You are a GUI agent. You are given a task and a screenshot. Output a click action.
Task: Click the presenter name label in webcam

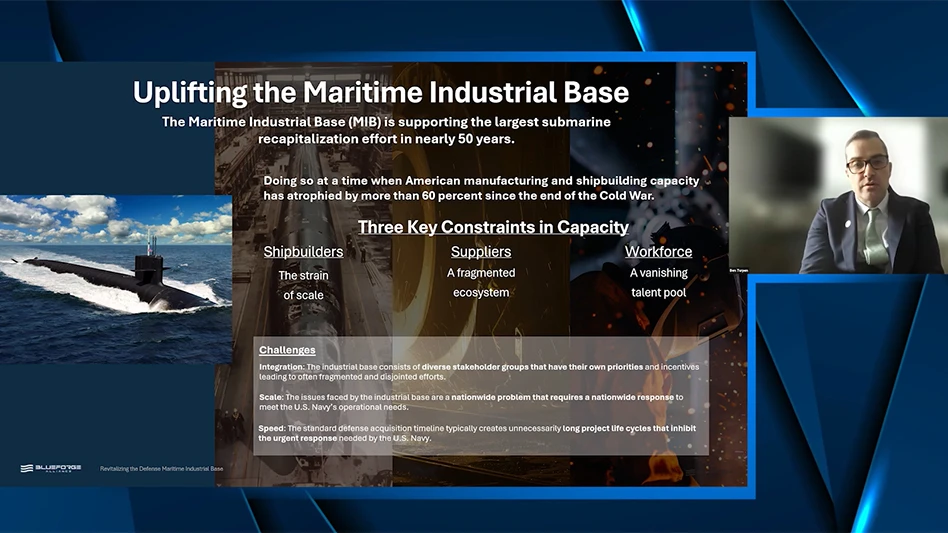[739, 271]
